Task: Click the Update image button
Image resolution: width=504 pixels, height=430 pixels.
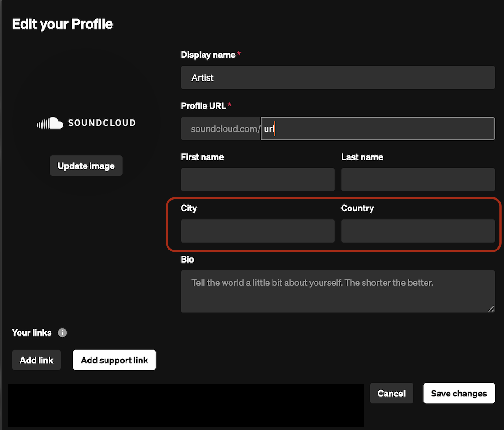Action: 86,166
